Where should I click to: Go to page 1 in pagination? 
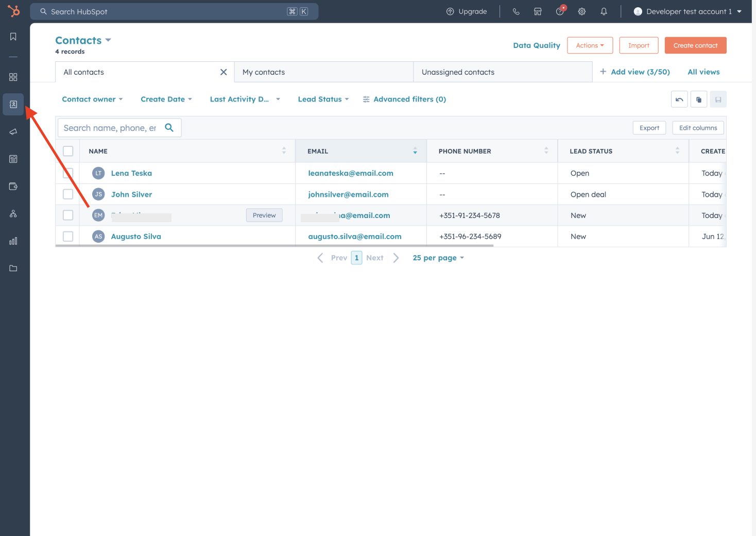[356, 258]
